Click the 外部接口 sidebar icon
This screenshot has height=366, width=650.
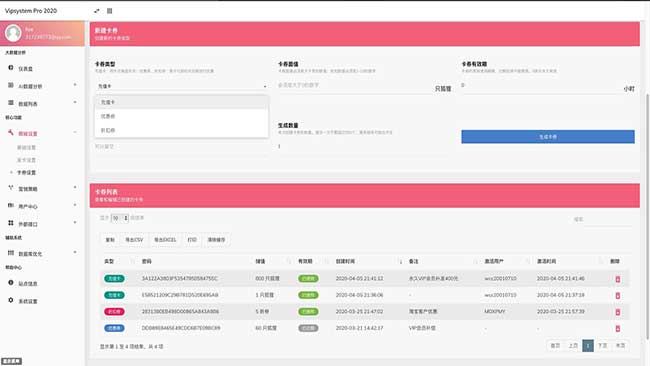point(11,223)
